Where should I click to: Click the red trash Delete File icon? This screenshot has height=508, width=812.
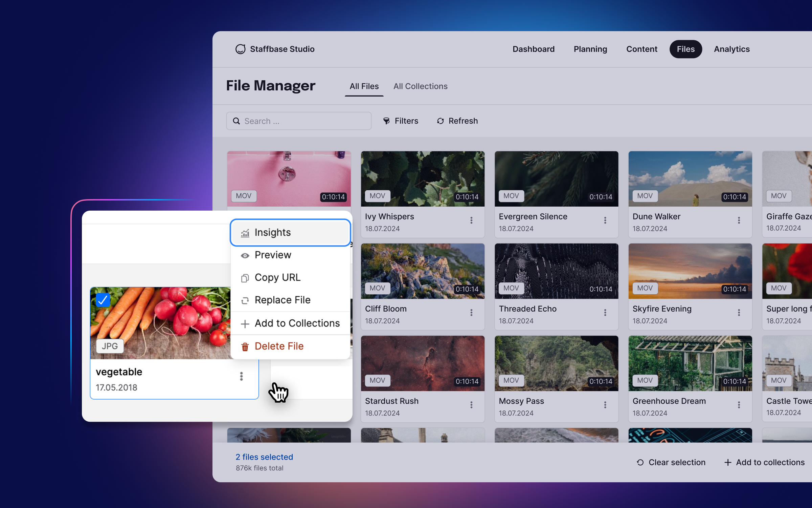(x=245, y=347)
